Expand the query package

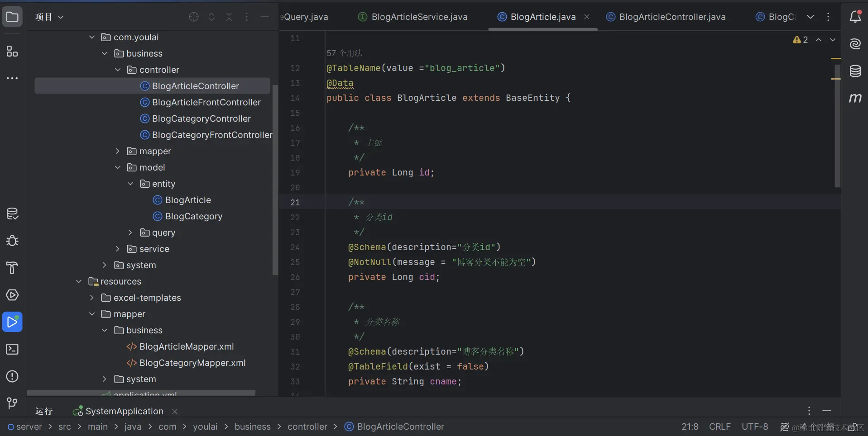tap(130, 232)
